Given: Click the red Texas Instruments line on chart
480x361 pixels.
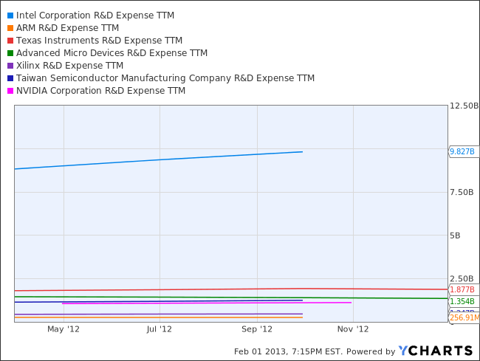Looking at the screenshot, I should pos(231,289).
